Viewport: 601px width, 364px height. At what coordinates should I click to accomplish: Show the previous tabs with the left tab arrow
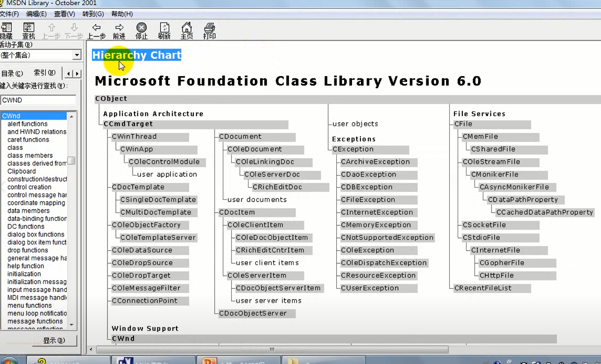tap(69, 73)
